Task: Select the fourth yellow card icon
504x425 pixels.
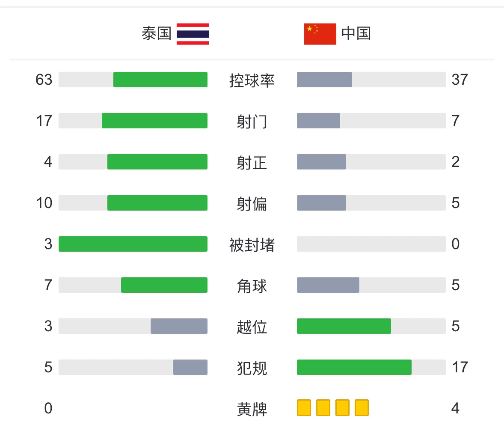Action: [362, 408]
